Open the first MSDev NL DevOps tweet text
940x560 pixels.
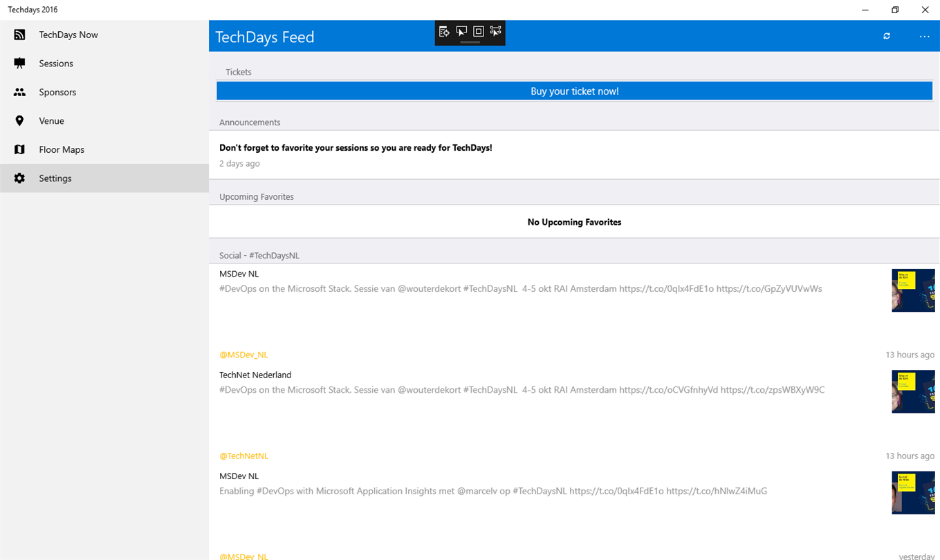coord(521,289)
